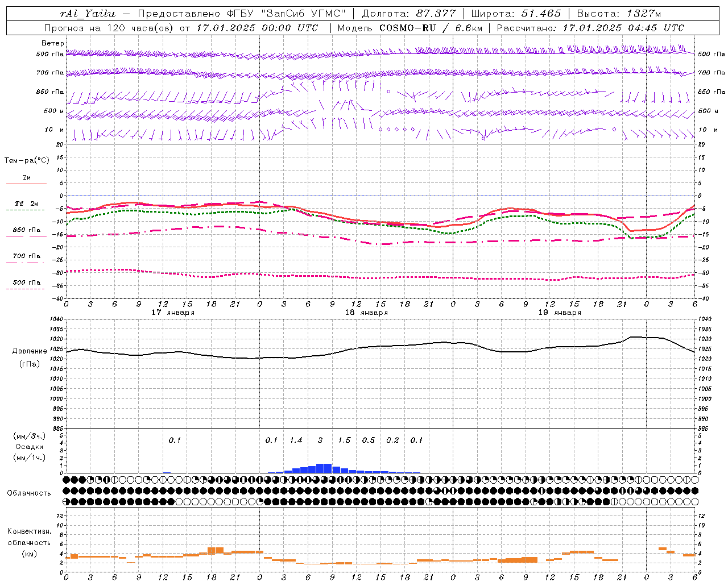Screen dimensions: 728x582
Task: Select the "Долгота: 87.377" header field
Action: (408, 14)
